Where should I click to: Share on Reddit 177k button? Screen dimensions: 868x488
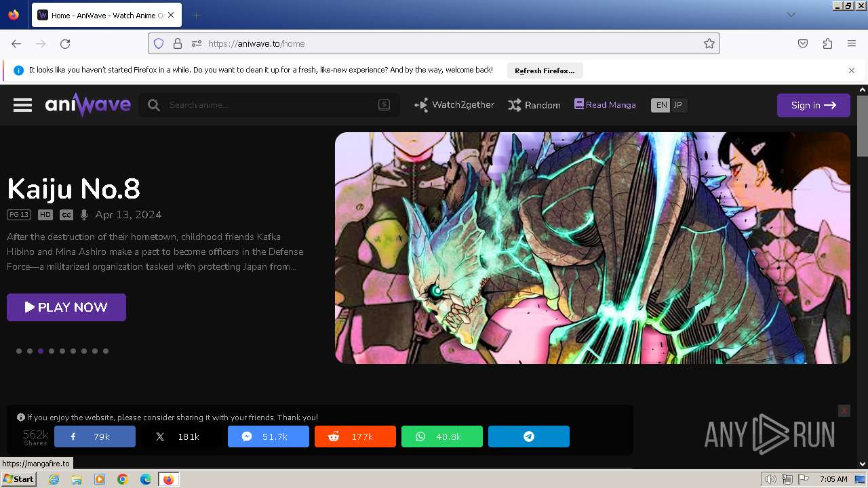[x=355, y=436]
